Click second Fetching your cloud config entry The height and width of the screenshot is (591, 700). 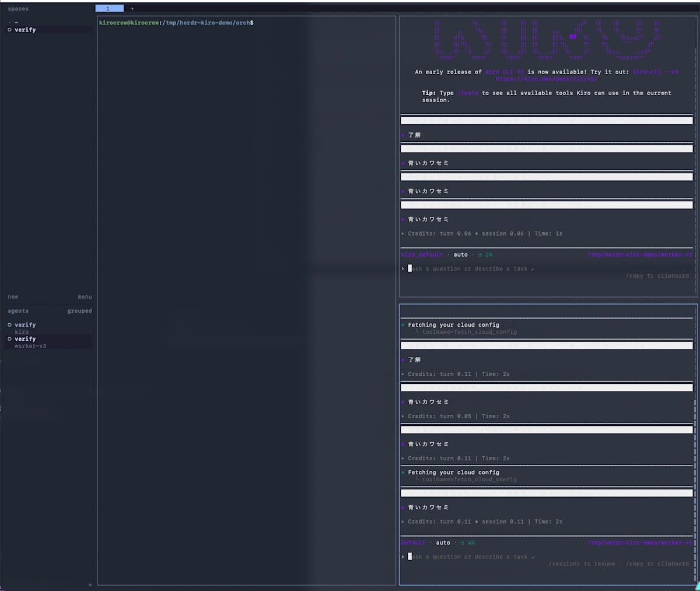(x=453, y=473)
